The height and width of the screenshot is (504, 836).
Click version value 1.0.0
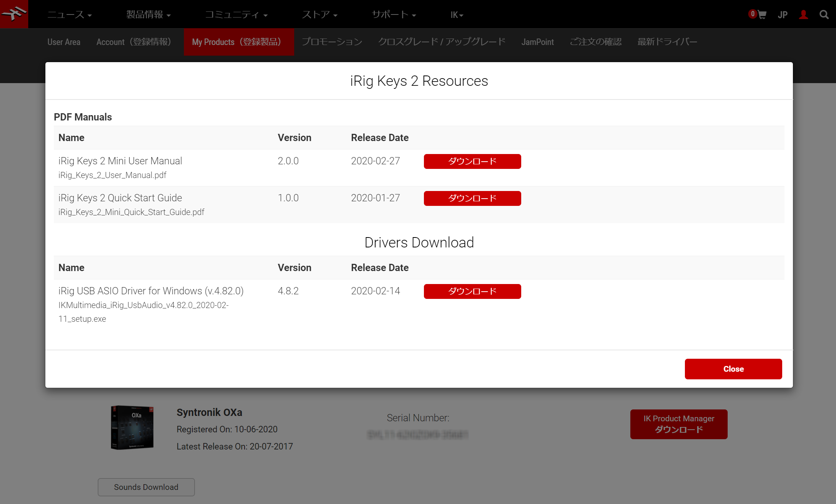(288, 198)
